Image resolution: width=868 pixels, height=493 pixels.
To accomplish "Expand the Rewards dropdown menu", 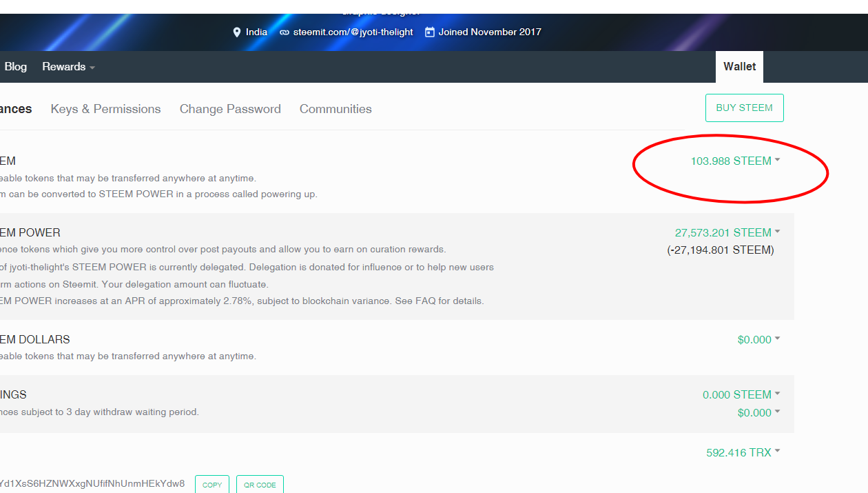I will (x=68, y=67).
